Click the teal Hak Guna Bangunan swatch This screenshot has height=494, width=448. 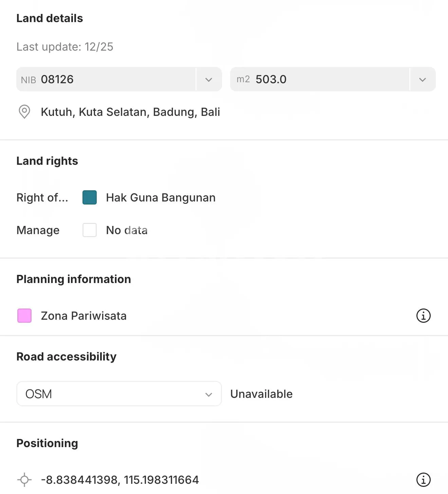pos(90,197)
